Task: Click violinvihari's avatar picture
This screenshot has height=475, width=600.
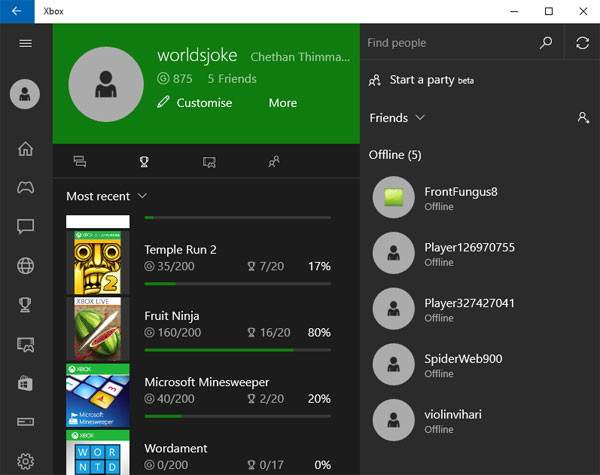Action: pos(393,420)
